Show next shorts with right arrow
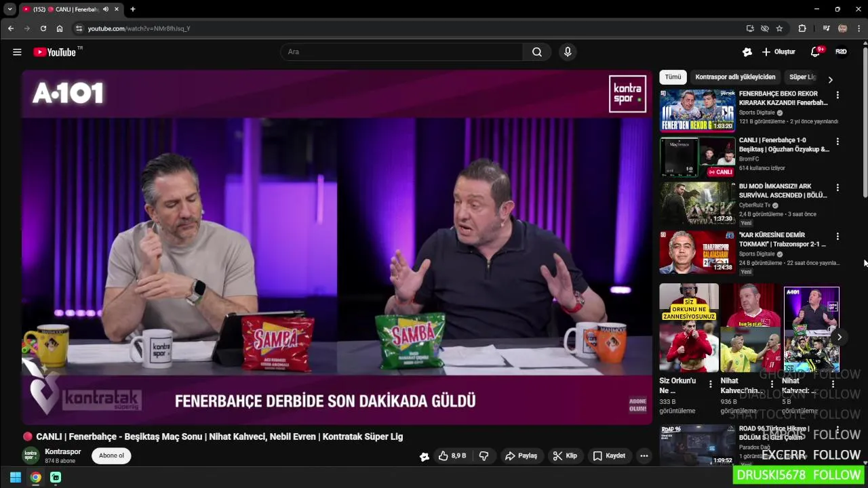Screen dimensions: 868x488 point(839,337)
